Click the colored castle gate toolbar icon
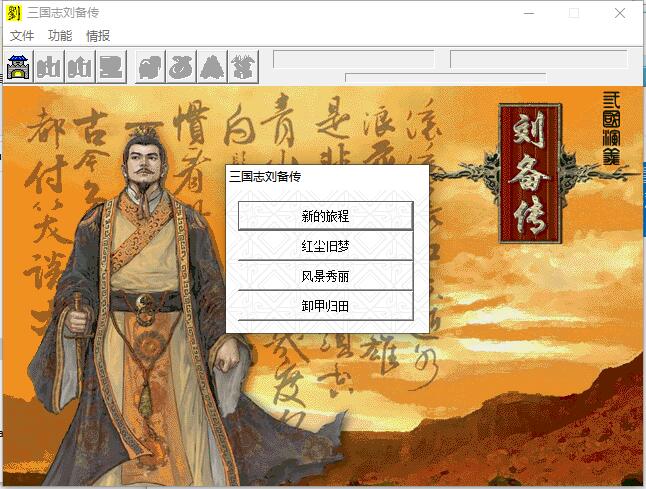The width and height of the screenshot is (646, 489). pos(19,67)
